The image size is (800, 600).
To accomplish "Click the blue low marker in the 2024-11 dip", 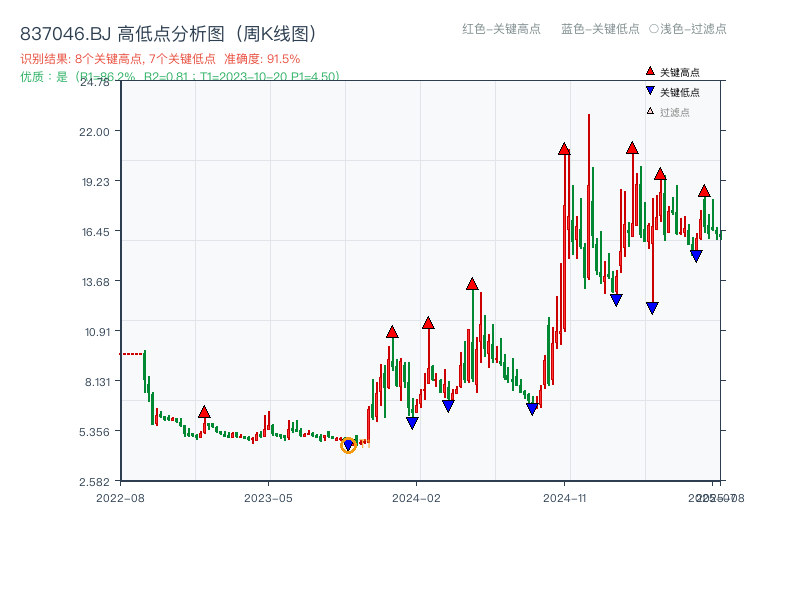I will [614, 298].
